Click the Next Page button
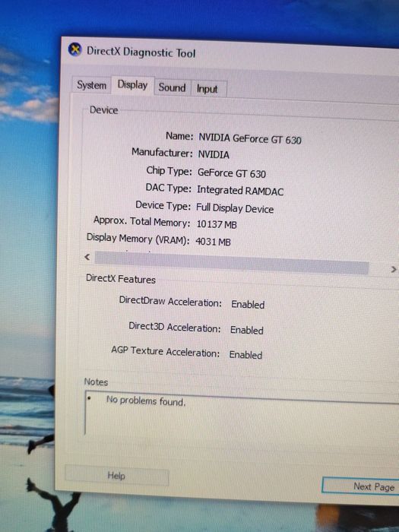Viewport: 399px width, 532px height. coord(361,486)
